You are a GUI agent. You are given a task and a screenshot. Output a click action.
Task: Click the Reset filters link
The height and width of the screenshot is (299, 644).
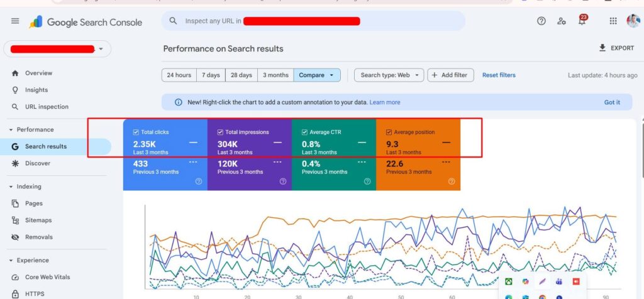click(499, 75)
